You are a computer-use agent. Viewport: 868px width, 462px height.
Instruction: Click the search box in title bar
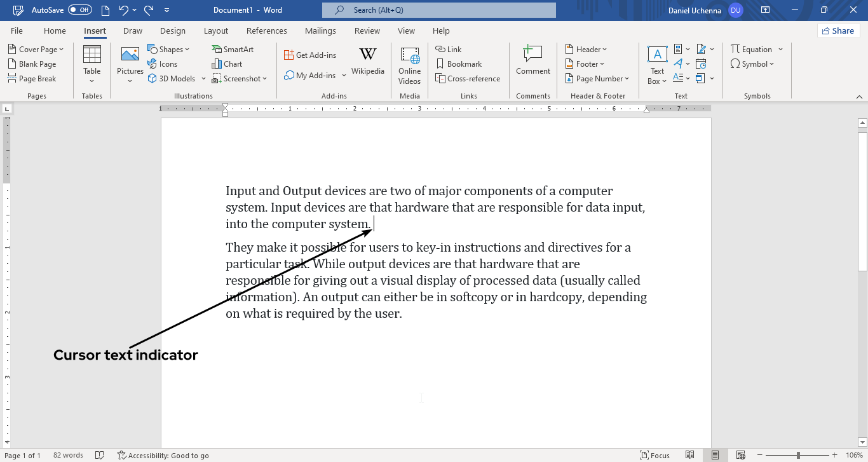(x=438, y=10)
